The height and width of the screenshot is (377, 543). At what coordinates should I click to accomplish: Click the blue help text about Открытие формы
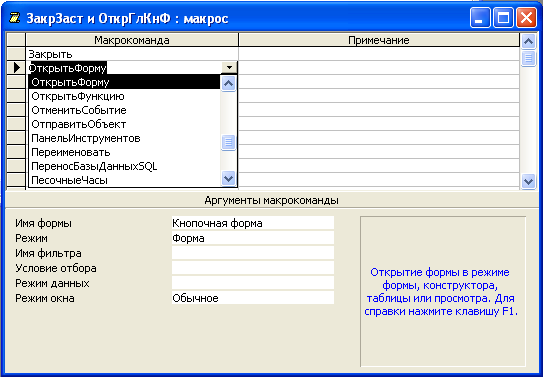[441, 291]
